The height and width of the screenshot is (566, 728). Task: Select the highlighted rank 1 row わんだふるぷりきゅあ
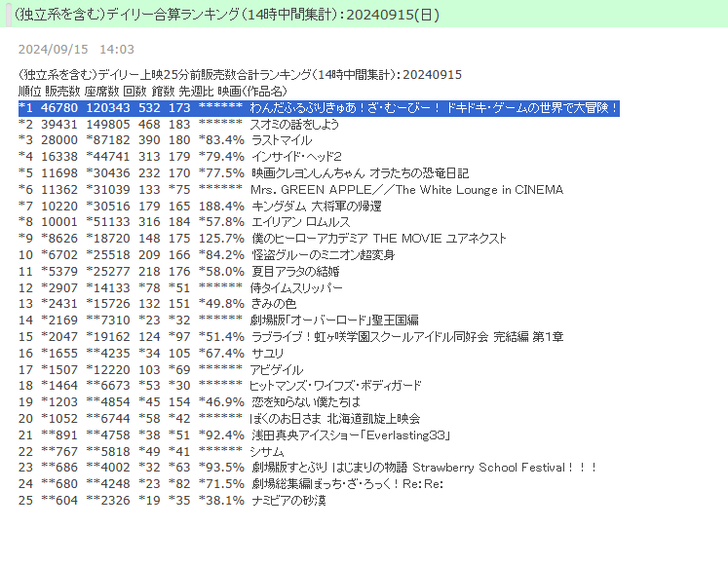pyautogui.click(x=319, y=108)
